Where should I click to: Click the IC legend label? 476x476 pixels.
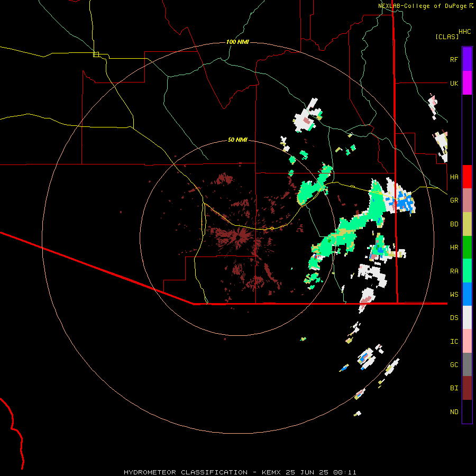coord(454,342)
